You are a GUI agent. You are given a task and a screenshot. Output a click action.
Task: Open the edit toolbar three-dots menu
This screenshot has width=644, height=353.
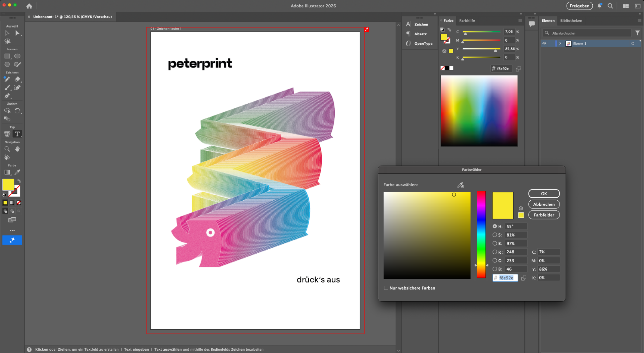click(x=12, y=231)
